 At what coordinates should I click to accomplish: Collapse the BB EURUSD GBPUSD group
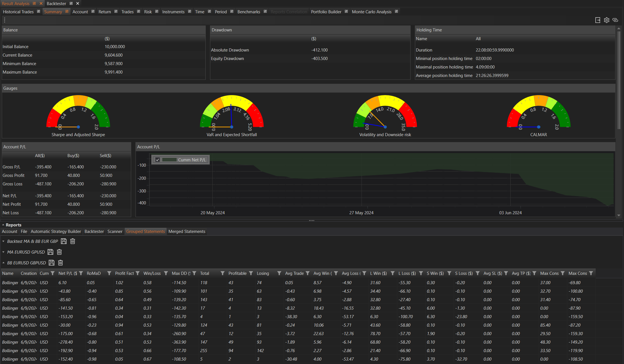point(3,263)
